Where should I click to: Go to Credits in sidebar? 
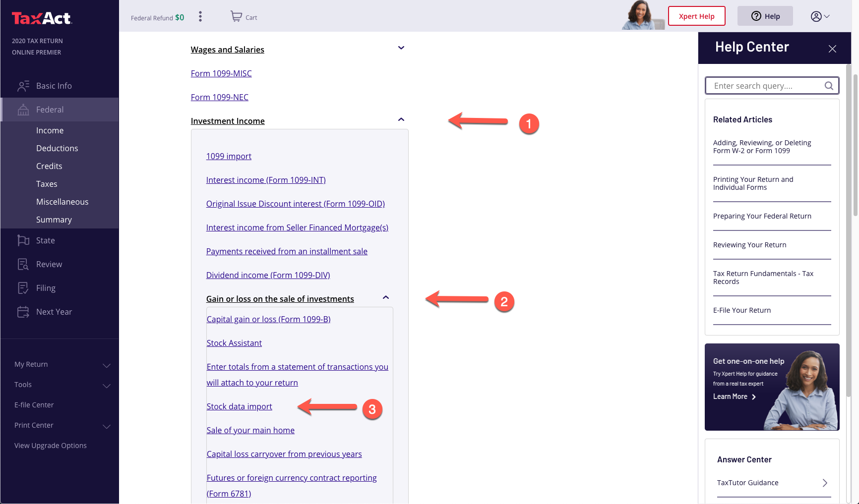click(49, 166)
